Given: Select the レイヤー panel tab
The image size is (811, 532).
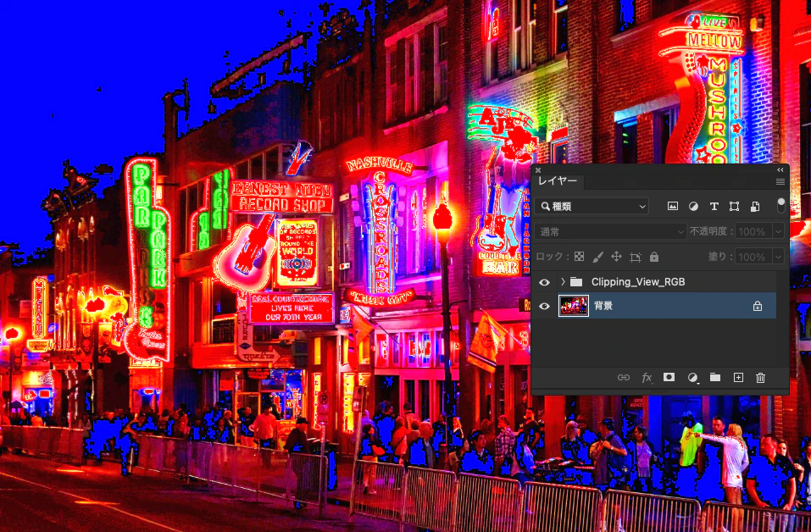Looking at the screenshot, I should 558,181.
